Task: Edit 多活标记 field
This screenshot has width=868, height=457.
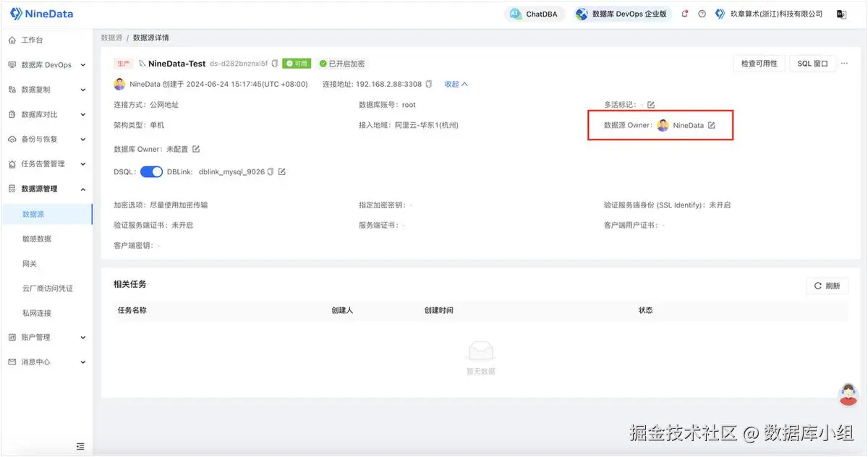Action: [651, 105]
